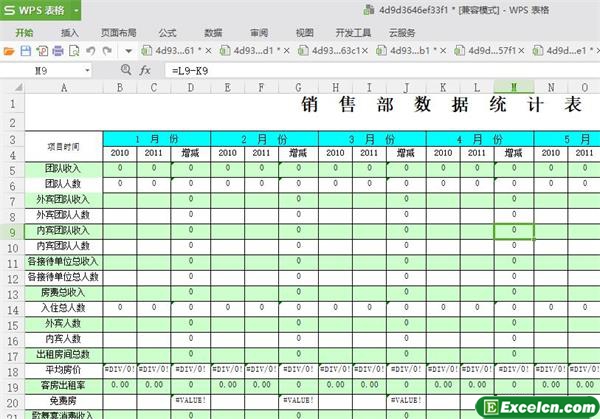Click the Print icon in toolbar
This screenshot has width=600, height=419.
tap(58, 51)
